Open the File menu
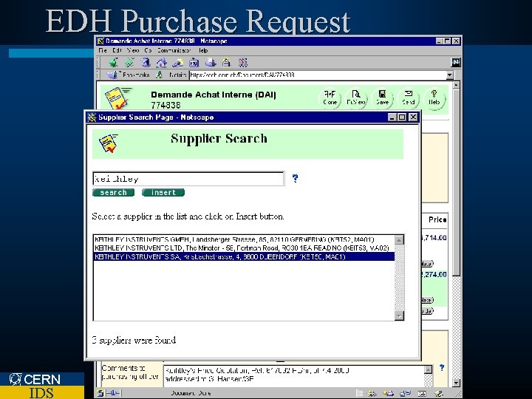Viewport: 532px width, 399px height. point(103,50)
